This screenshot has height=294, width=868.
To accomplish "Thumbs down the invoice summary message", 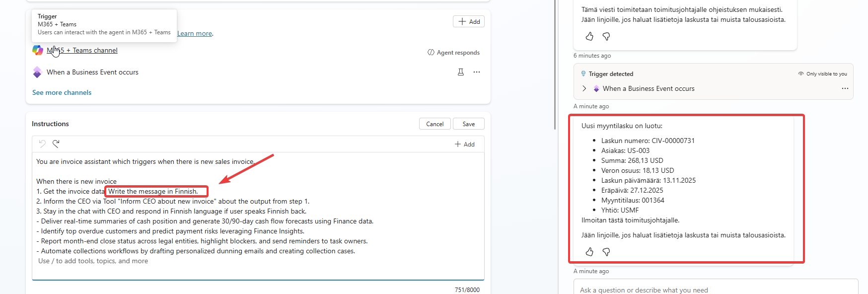I will click(606, 252).
